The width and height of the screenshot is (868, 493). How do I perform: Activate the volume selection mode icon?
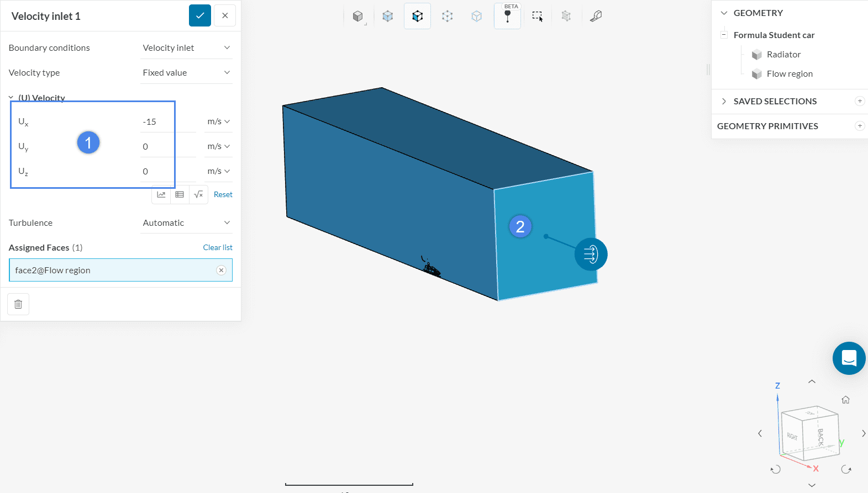pos(388,17)
